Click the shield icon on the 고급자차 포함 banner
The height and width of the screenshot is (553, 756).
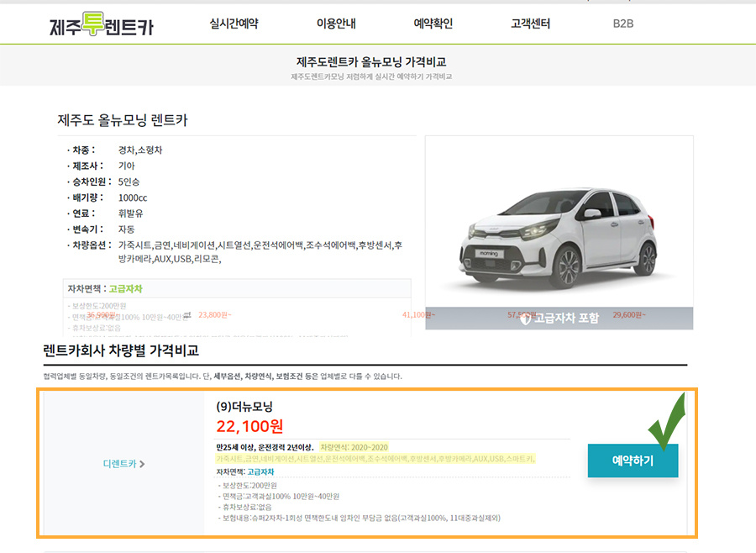point(525,319)
